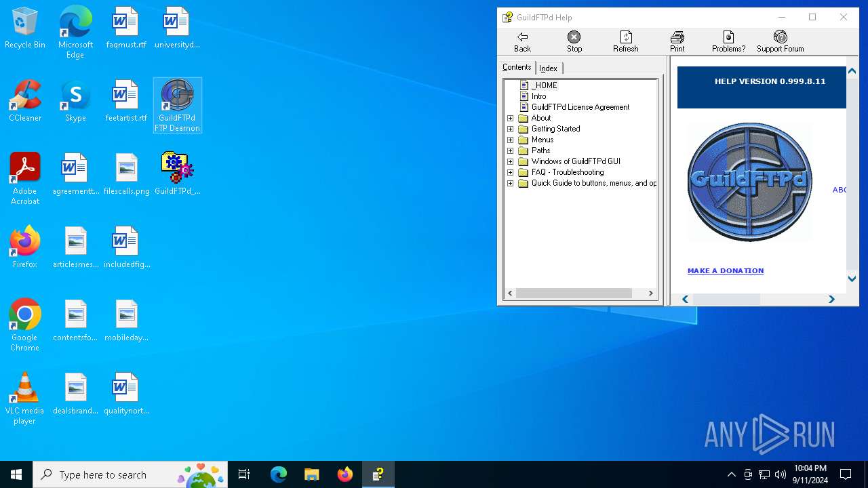Screen dimensions: 868x488
Task: Open Task View from the taskbar
Action: [x=244, y=474]
